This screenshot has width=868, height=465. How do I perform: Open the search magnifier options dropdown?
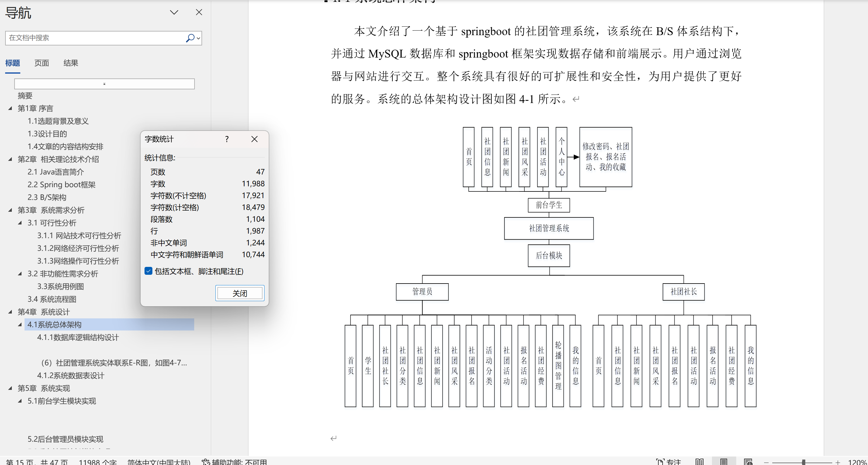[x=199, y=38]
